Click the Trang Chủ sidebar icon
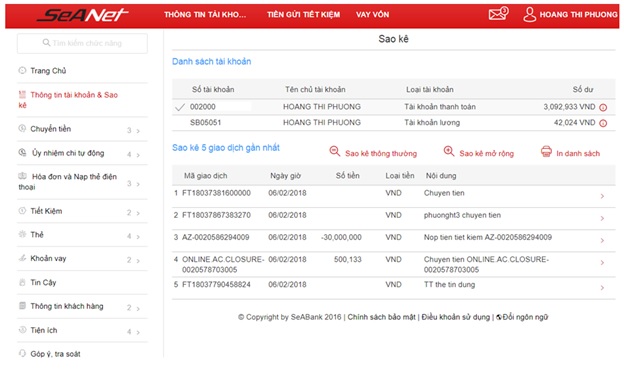This screenshot has height=387, width=624. tap(22, 70)
